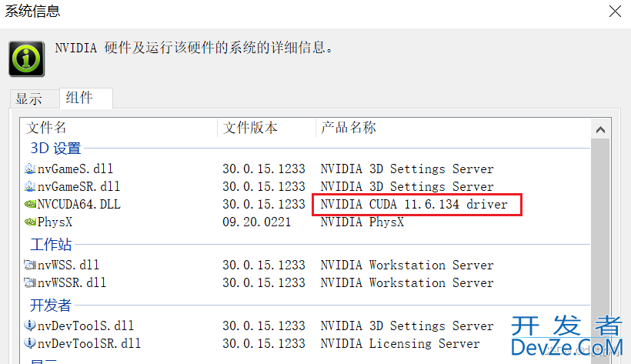Select the nvWSS.dll file name

[x=68, y=265]
